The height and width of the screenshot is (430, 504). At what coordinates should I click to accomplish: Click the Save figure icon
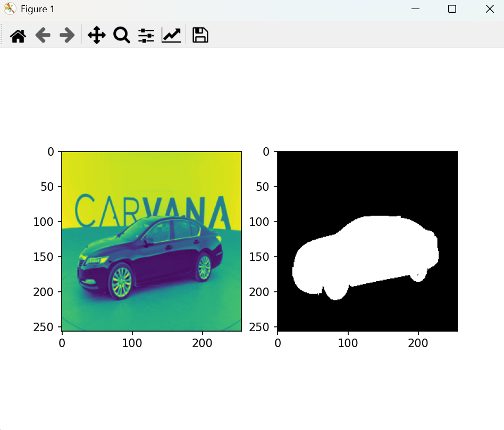[x=199, y=35]
